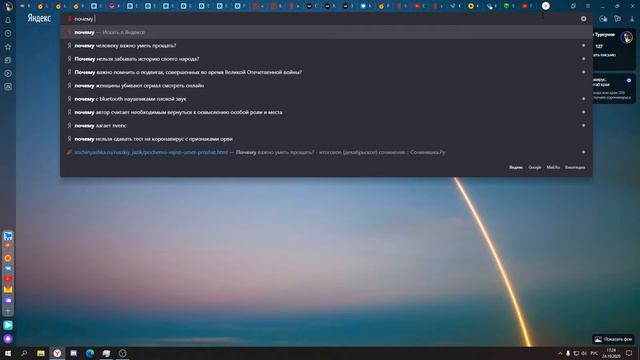
Task: Open notifications bell in the sidebar
Action: (8, 20)
